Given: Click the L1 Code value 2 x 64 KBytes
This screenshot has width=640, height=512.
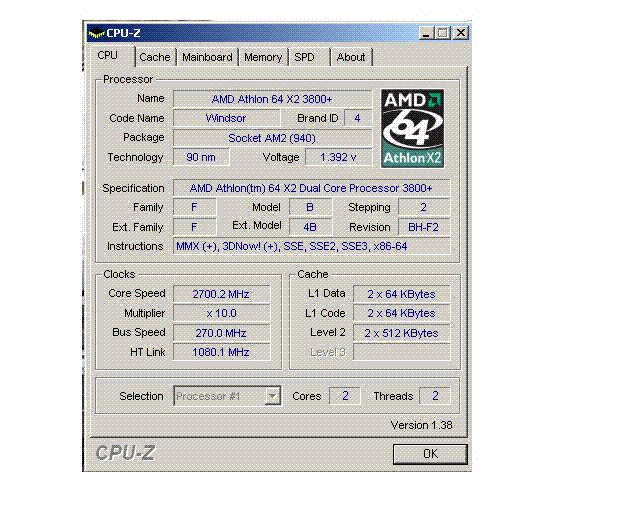Looking at the screenshot, I should pos(402,313).
